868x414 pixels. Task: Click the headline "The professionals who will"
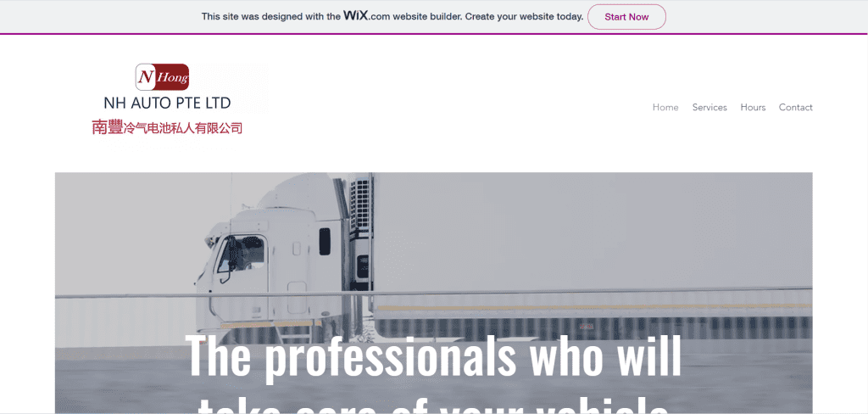pyautogui.click(x=433, y=356)
